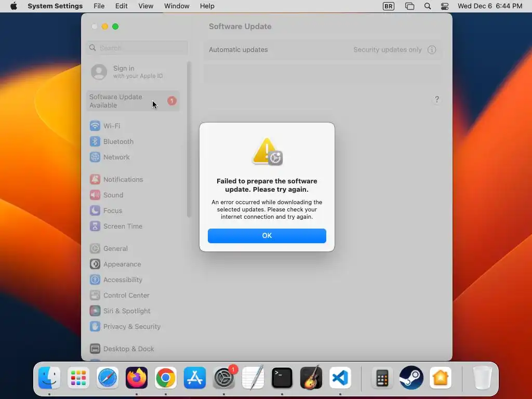Screen dimensions: 532x399
Task: Click Stage Manager menu bar icon
Action: click(x=409, y=6)
